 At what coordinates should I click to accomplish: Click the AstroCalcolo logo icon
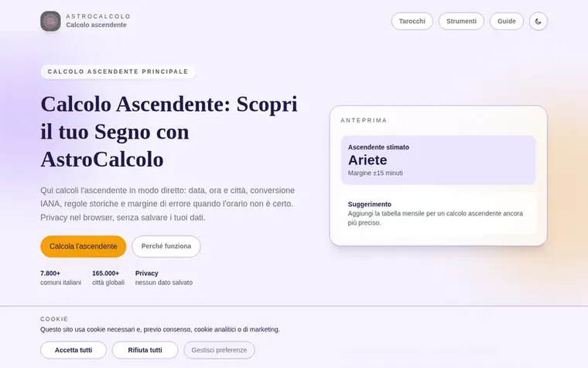[x=50, y=21]
